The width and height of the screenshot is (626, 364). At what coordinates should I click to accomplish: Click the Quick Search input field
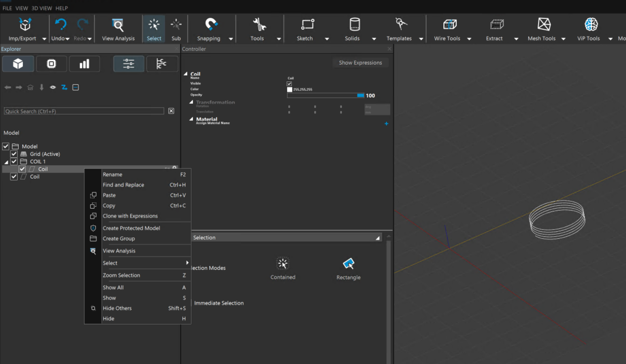point(84,111)
